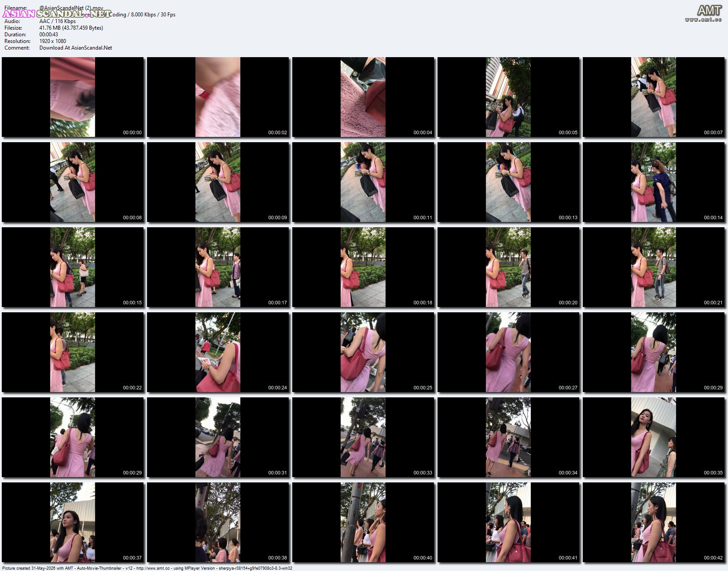
Task: Click the thumbnail timestamped 00:00:21
Action: 654,267
